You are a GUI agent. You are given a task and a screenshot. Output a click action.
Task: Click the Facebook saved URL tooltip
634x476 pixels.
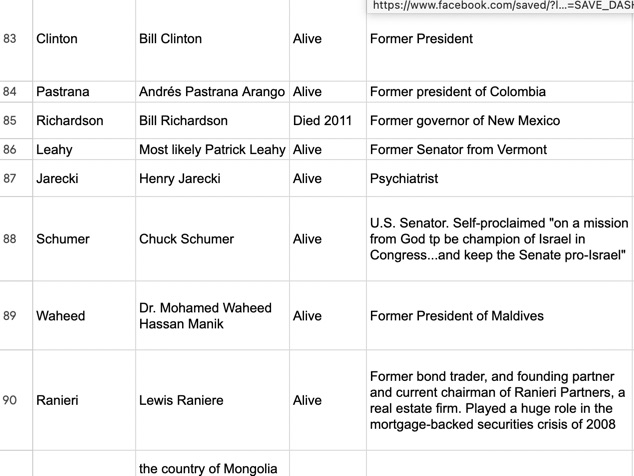(x=500, y=6)
